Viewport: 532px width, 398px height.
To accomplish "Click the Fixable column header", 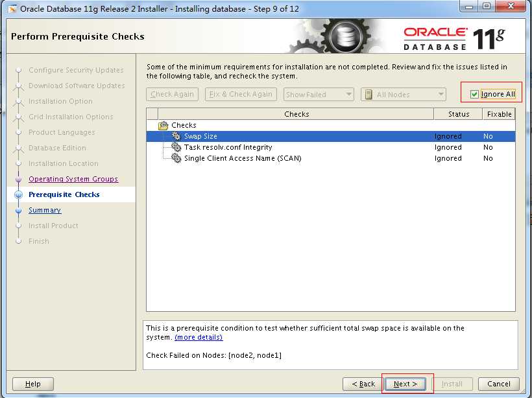I will pyautogui.click(x=499, y=114).
